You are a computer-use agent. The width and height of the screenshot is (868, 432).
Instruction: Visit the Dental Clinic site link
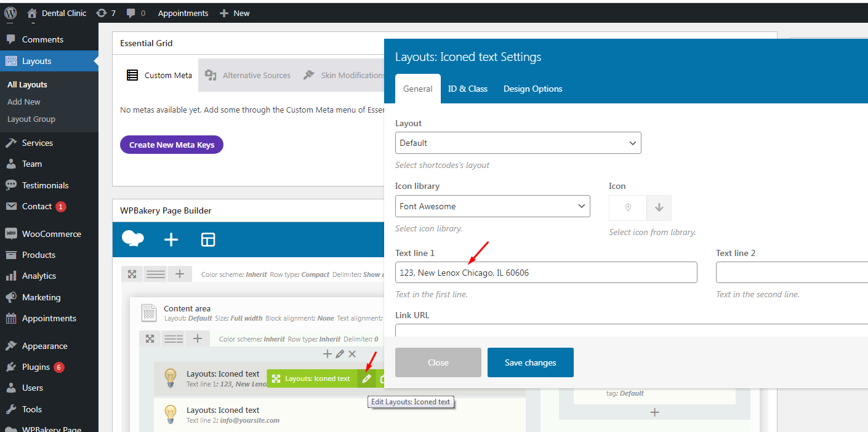pos(57,13)
